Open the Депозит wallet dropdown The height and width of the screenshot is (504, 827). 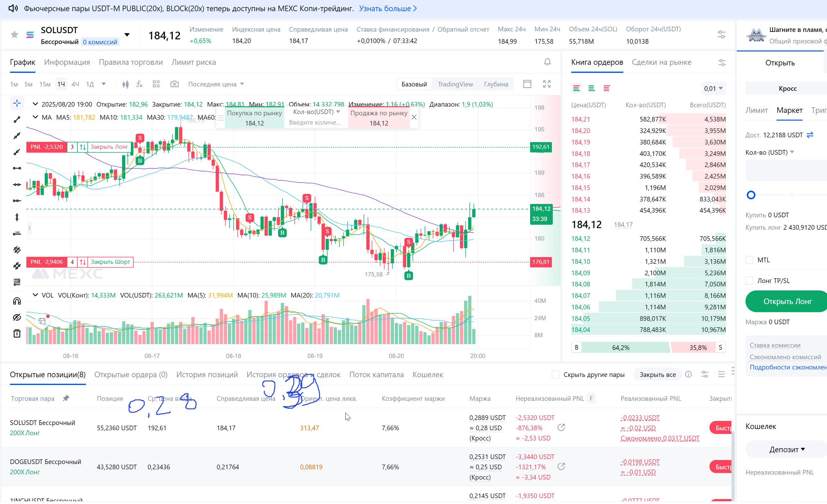[x=787, y=450]
